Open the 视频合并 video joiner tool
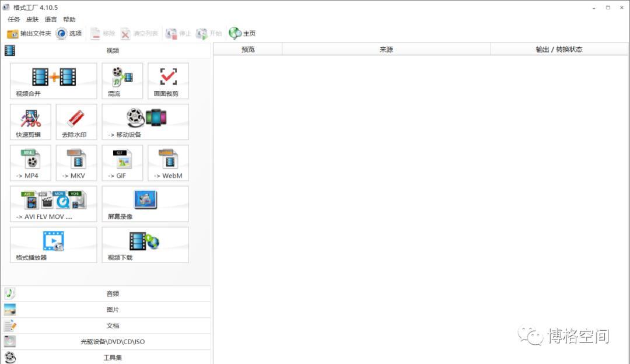Image resolution: width=630 pixels, height=364 pixels. tap(54, 80)
